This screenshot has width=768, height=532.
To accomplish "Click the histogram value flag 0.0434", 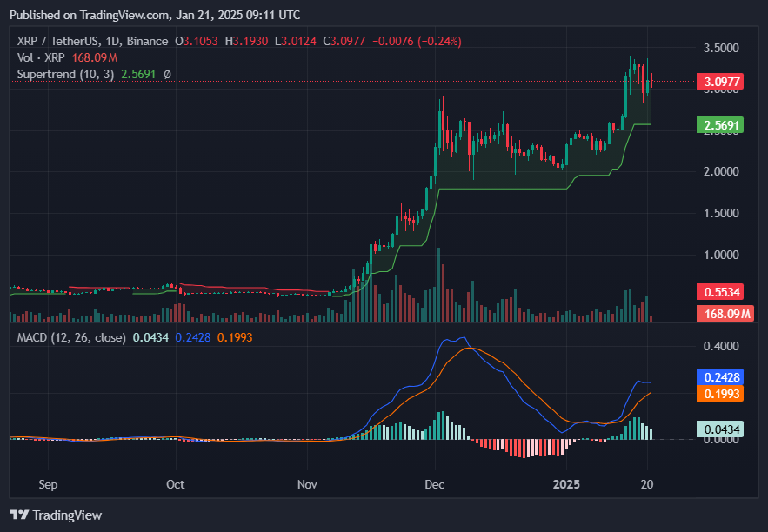I will point(721,429).
